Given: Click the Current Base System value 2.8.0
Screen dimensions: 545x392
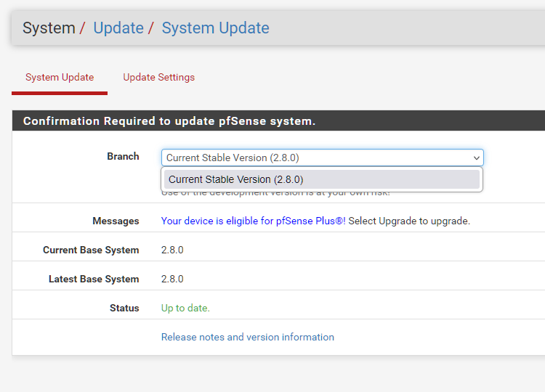Looking at the screenshot, I should point(172,250).
